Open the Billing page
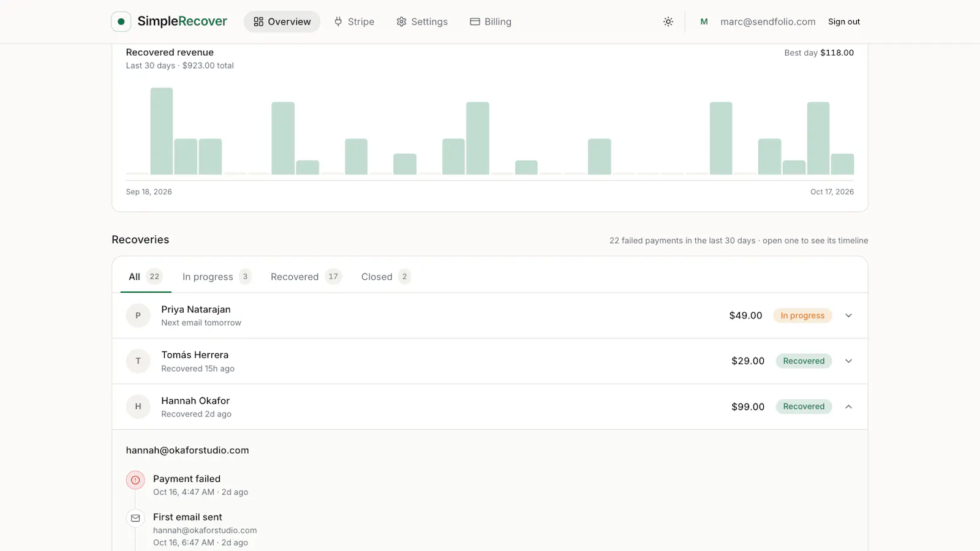 (x=491, y=21)
